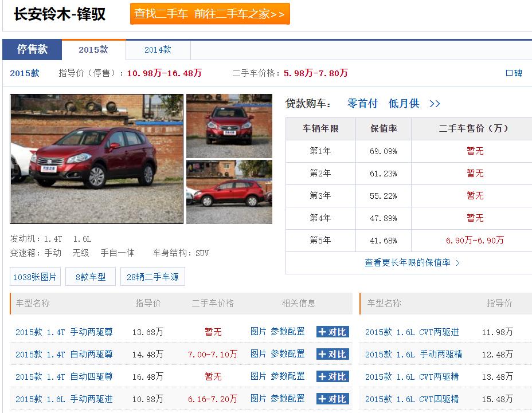Open the 2015款 tab
The width and height of the screenshot is (532, 413).
(x=93, y=50)
